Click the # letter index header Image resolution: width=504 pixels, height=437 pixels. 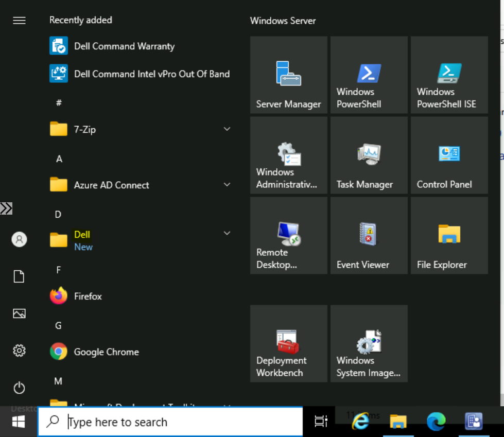[59, 103]
